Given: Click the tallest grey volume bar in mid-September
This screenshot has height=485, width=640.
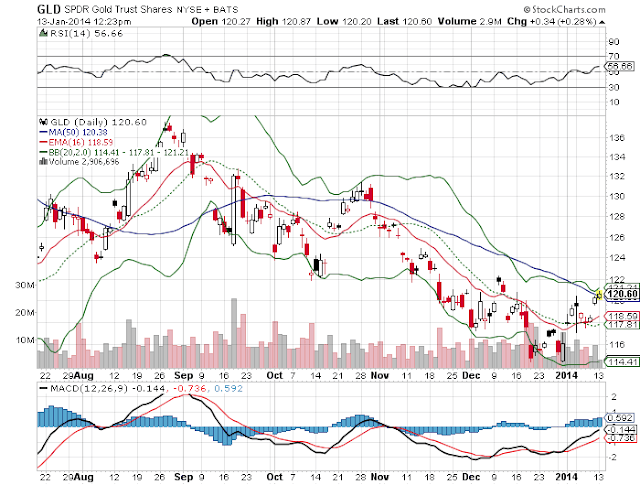Looking at the screenshot, I should [x=234, y=333].
